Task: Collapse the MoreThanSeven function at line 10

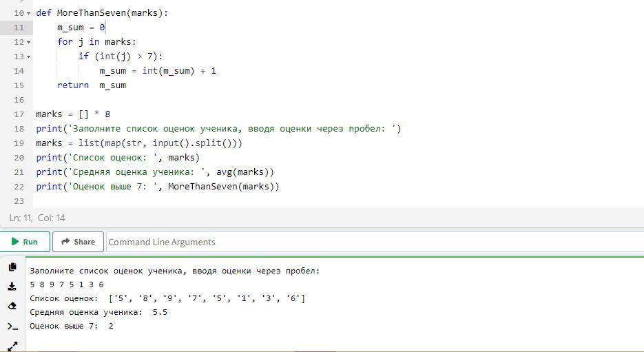Action: tap(28, 13)
